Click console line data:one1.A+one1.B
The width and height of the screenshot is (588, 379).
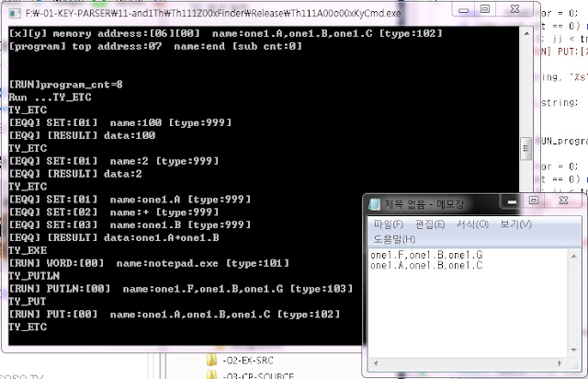pos(162,237)
